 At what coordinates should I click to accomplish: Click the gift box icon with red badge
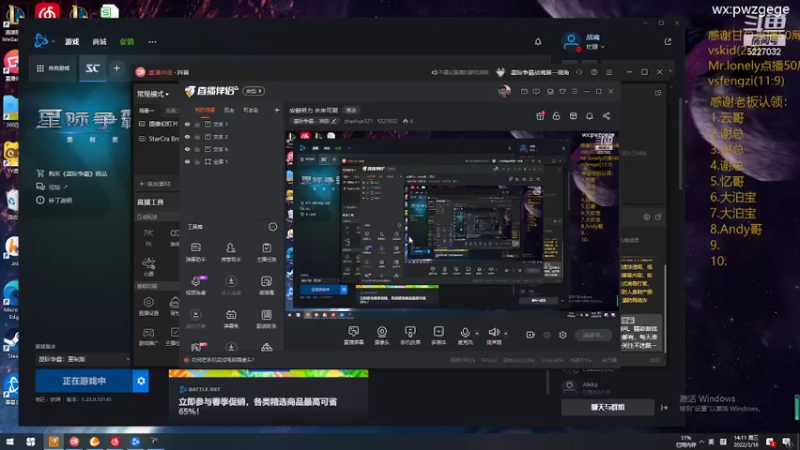pyautogui.click(x=540, y=116)
